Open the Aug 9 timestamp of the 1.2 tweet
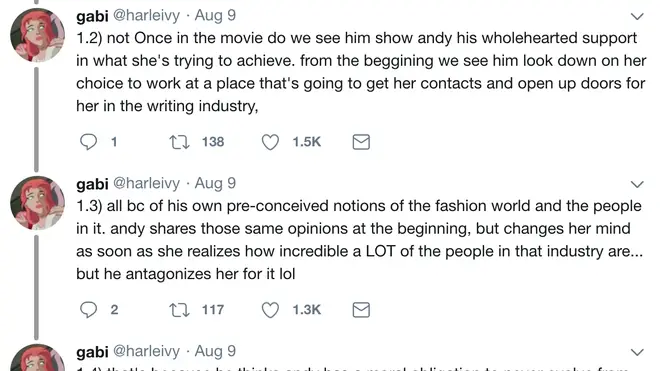The image size is (660, 371). (215, 15)
